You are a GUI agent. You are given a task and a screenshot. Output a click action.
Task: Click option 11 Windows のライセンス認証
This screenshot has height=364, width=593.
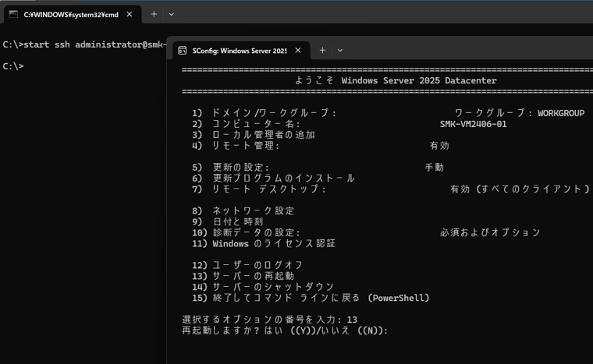tap(273, 243)
